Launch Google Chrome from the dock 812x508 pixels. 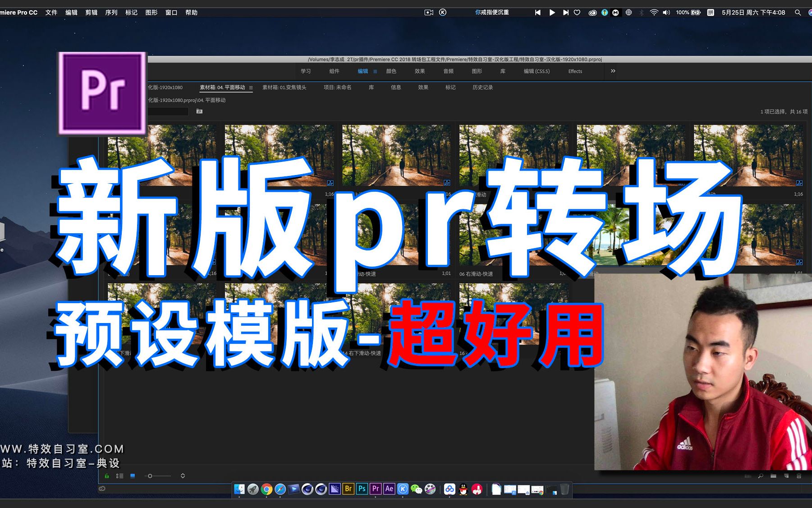266,489
